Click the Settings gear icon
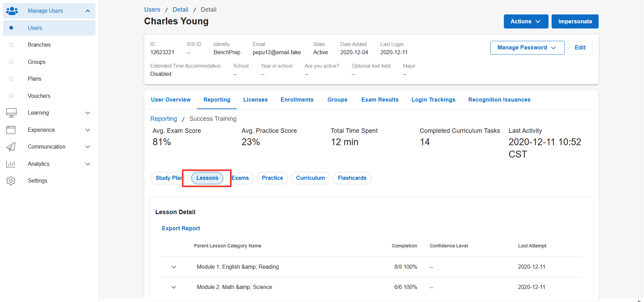 coord(11,181)
